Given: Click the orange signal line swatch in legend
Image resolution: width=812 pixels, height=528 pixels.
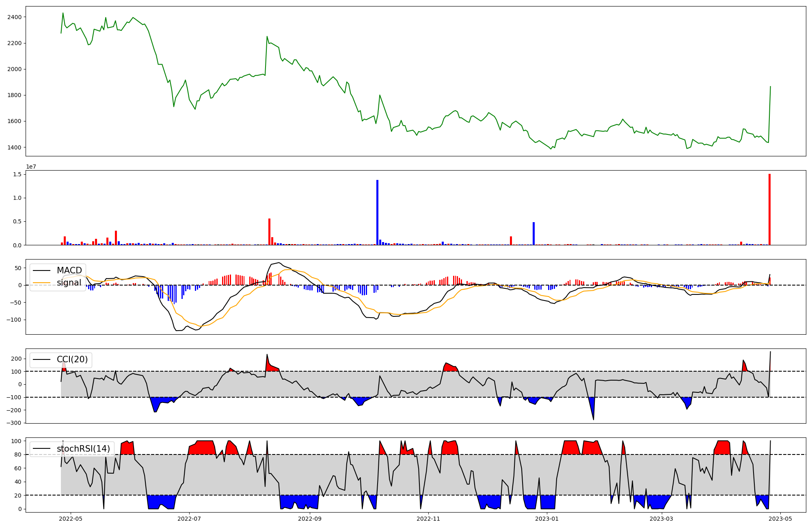Looking at the screenshot, I should (41, 283).
